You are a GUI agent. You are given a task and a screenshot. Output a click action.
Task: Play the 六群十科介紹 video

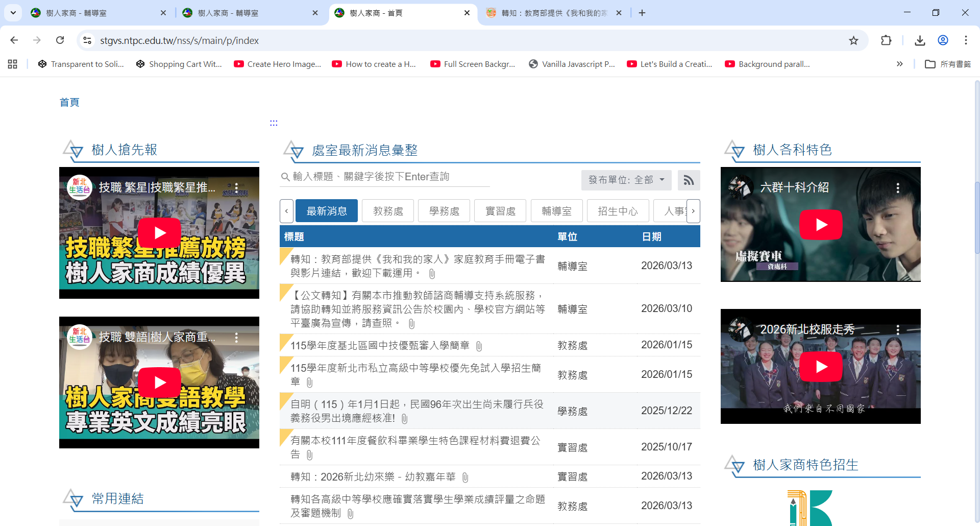(820, 225)
